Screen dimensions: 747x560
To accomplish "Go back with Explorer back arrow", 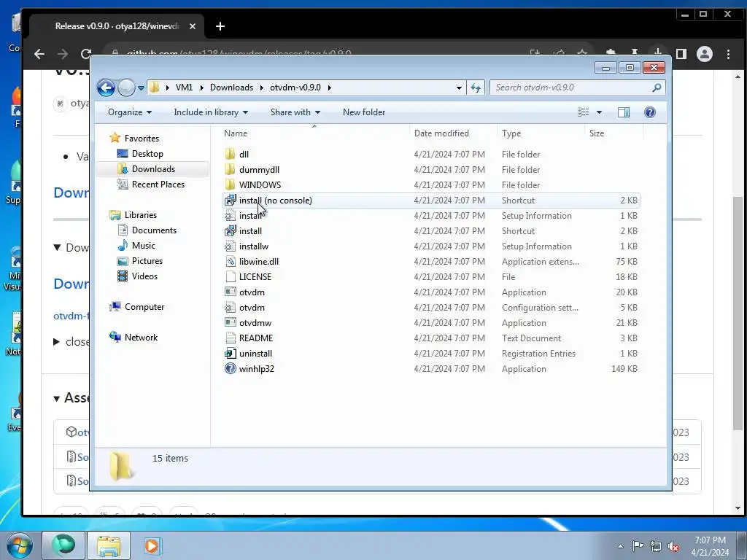I will pyautogui.click(x=106, y=87).
